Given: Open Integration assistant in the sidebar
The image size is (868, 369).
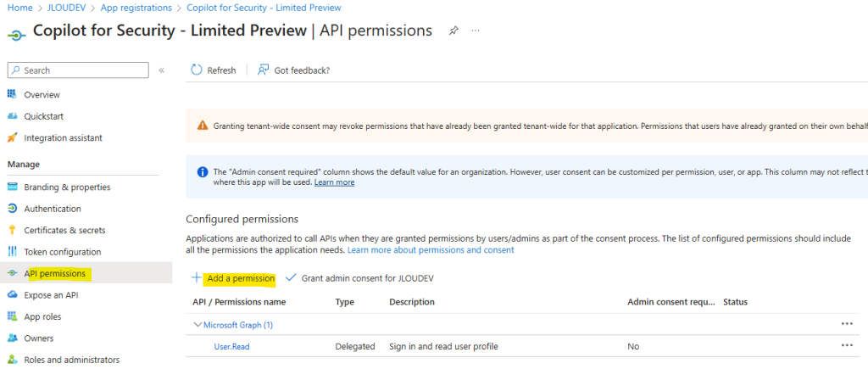Looking at the screenshot, I should [63, 138].
